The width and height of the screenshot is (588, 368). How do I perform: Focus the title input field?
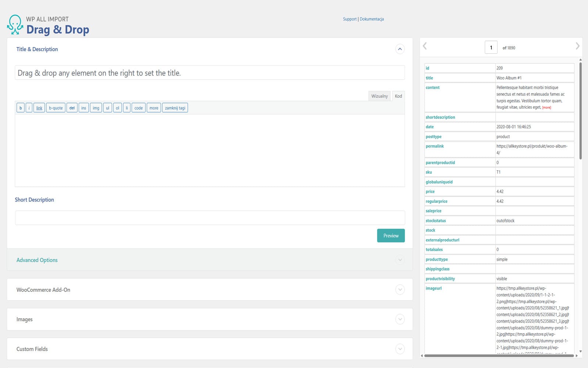[x=210, y=73]
